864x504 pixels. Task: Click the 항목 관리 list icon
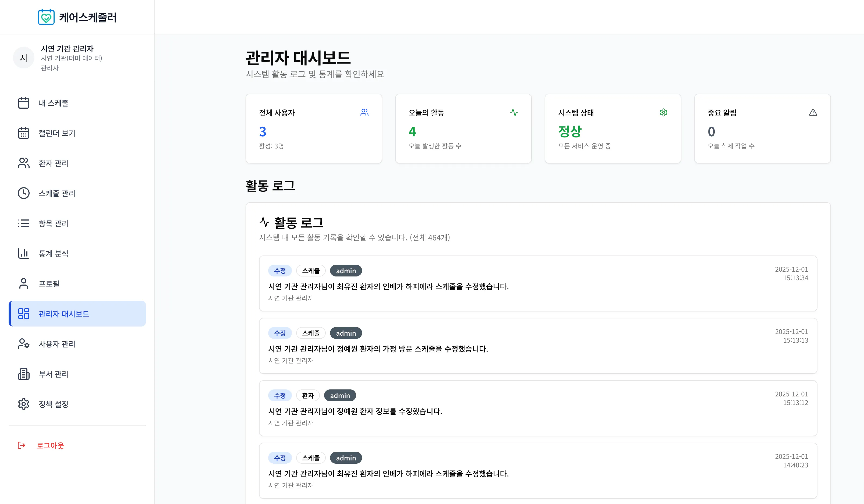23,223
